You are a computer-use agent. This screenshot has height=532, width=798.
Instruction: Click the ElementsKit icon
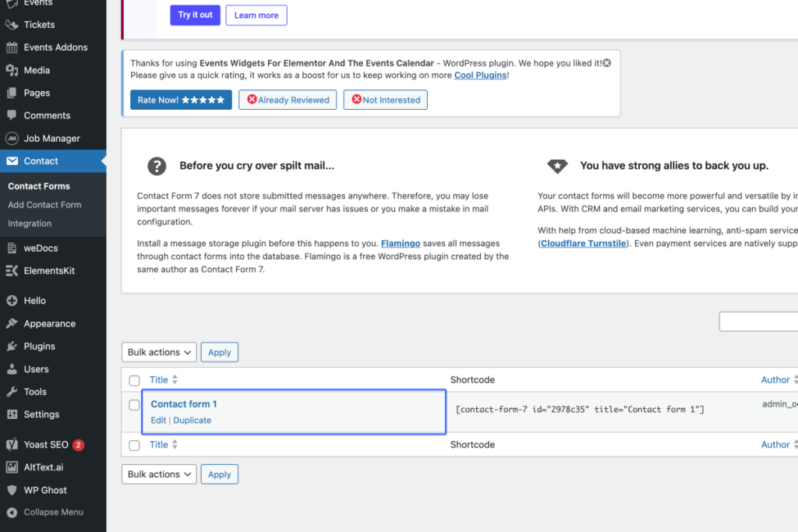click(x=12, y=270)
